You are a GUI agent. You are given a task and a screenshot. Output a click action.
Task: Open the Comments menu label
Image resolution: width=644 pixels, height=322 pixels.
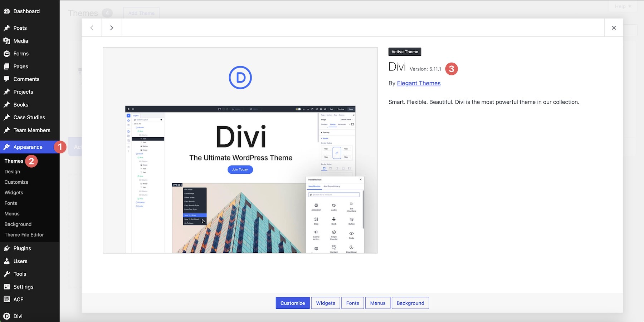coord(26,79)
